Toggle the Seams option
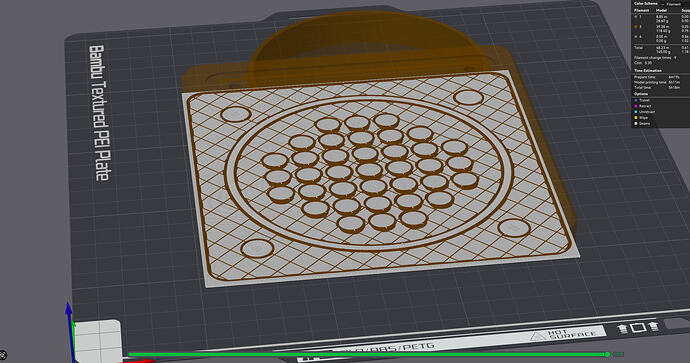The image size is (690, 363). [643, 123]
